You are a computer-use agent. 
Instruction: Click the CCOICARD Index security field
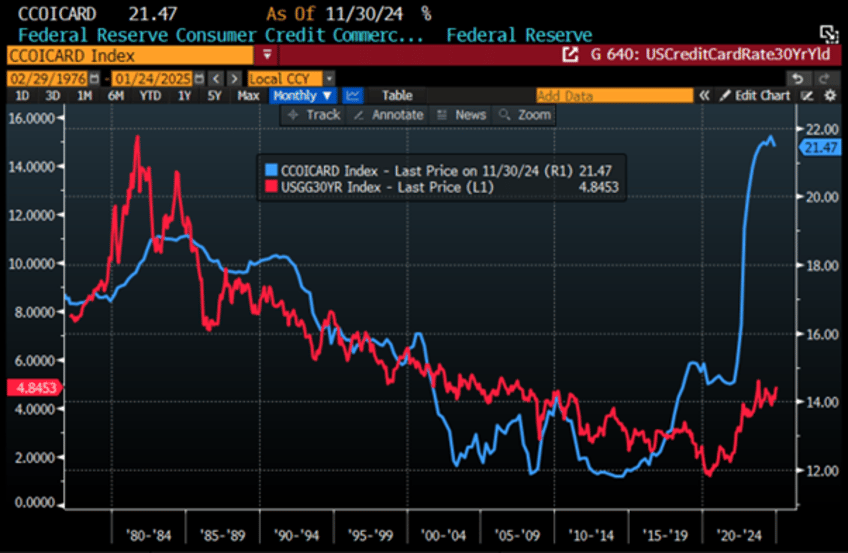pyautogui.click(x=130, y=55)
